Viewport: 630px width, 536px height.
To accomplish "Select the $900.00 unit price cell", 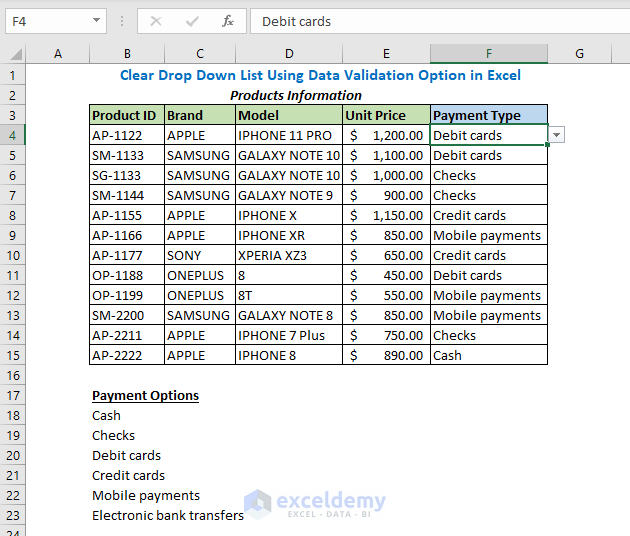I will pos(386,195).
